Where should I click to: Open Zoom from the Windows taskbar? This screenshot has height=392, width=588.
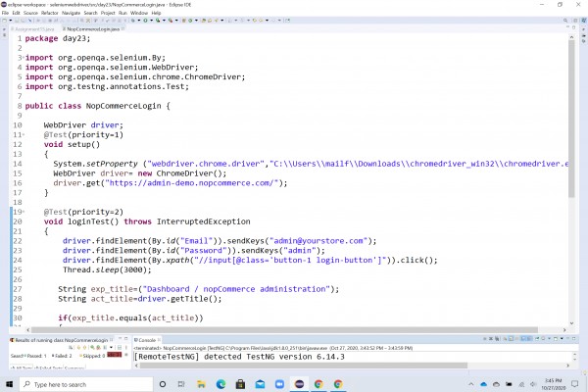(x=279, y=384)
